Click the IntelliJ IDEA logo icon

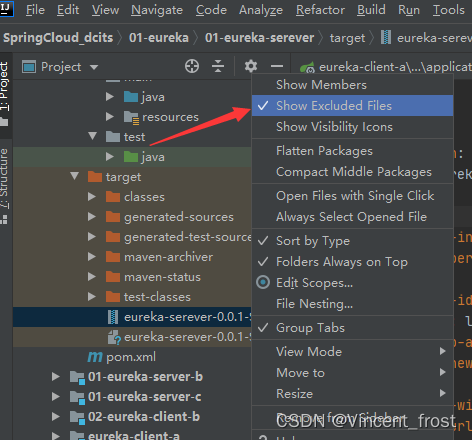click(x=6, y=8)
